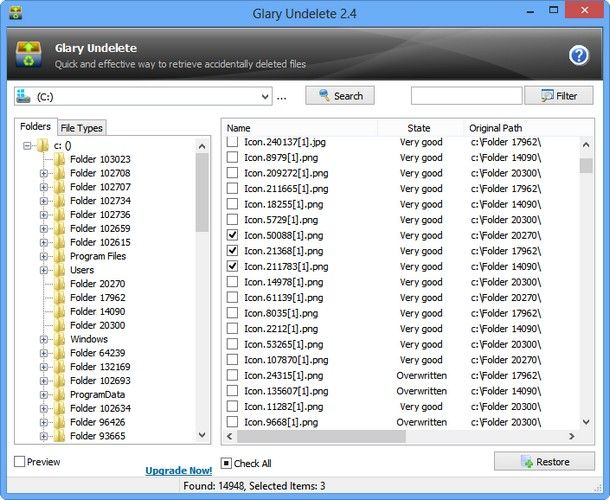Click the root c: folder icon
This screenshot has width=610, height=500.
[42, 146]
